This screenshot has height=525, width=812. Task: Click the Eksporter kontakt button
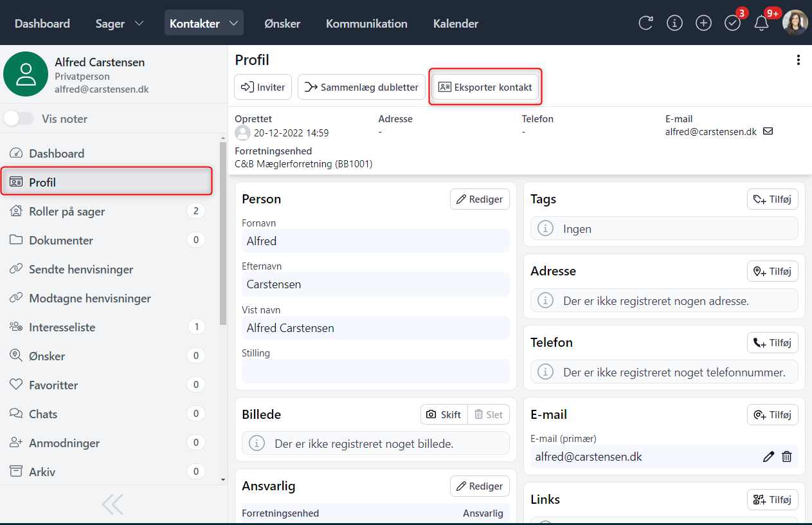point(485,87)
